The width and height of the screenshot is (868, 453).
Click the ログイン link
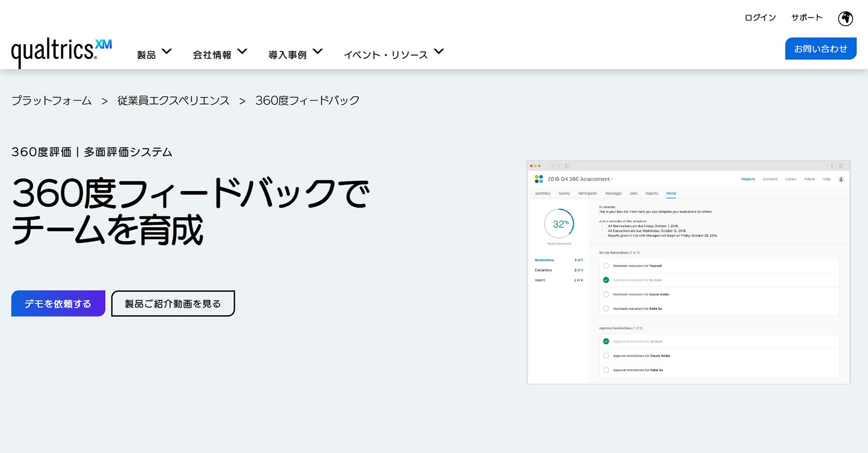tap(760, 18)
